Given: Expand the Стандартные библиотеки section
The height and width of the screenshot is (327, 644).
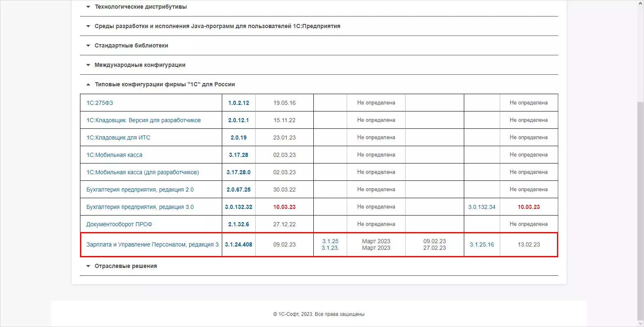Looking at the screenshot, I should [131, 45].
